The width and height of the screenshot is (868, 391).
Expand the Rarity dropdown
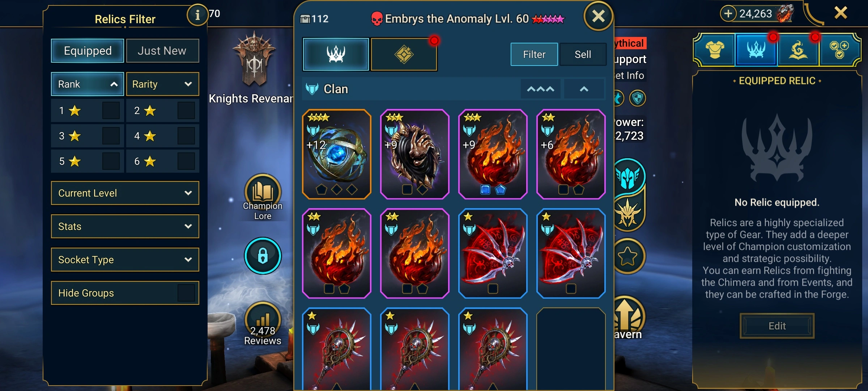[162, 84]
